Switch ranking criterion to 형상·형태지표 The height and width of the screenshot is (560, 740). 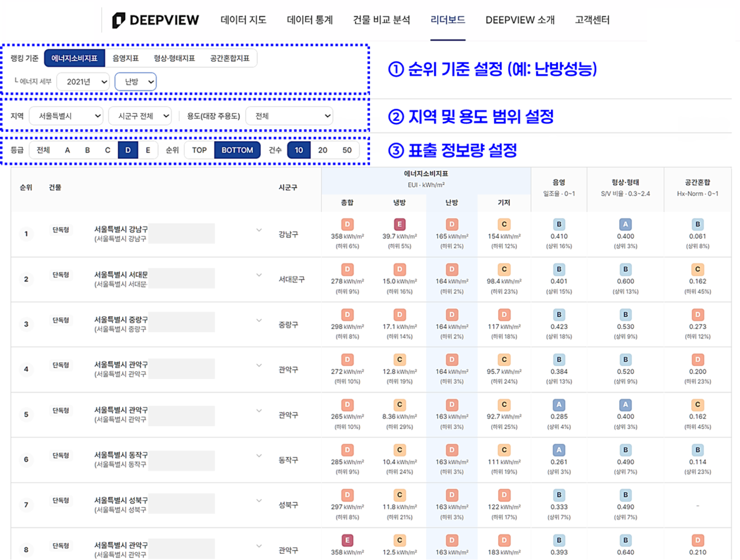[x=174, y=58]
